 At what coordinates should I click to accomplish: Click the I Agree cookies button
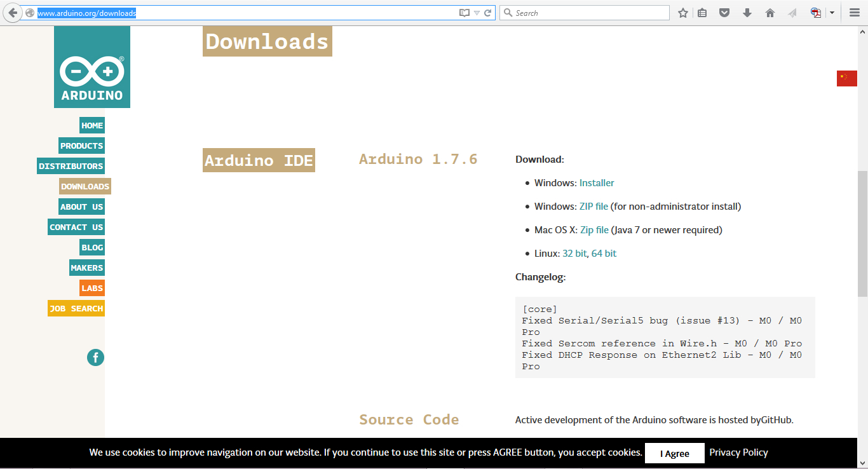[x=675, y=453]
